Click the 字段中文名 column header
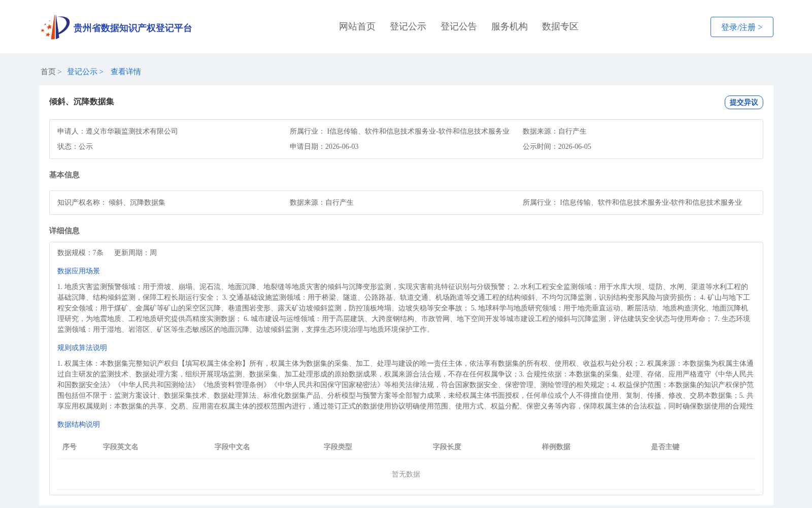The height and width of the screenshot is (508, 812). (x=232, y=447)
